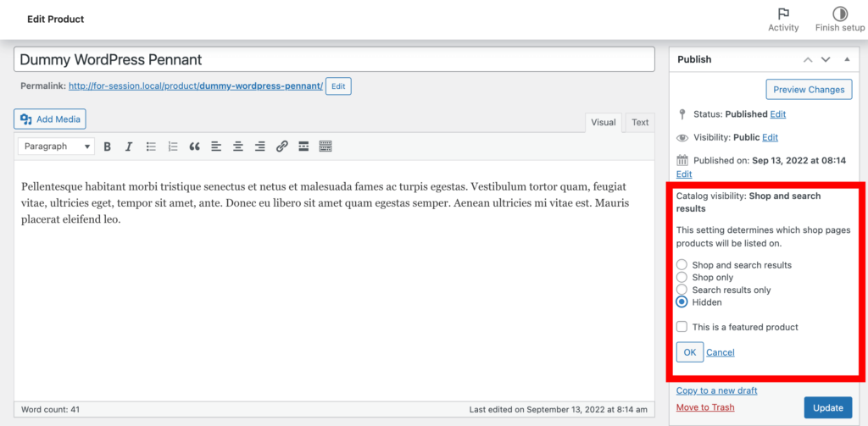Move Publish box up

(808, 59)
